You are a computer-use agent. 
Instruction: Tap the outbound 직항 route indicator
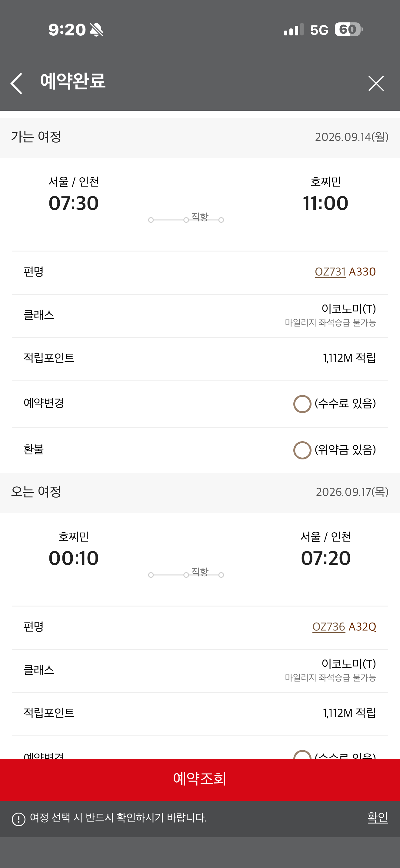click(186, 218)
